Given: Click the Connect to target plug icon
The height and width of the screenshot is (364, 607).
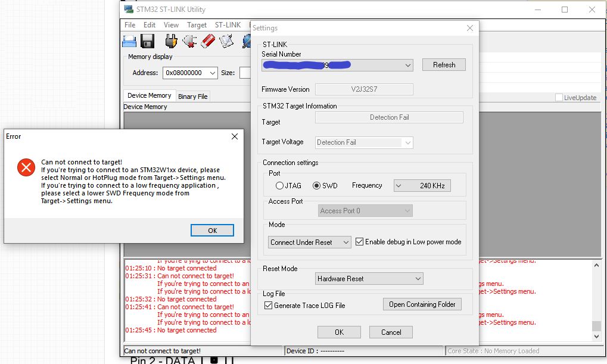Looking at the screenshot, I should [x=171, y=41].
